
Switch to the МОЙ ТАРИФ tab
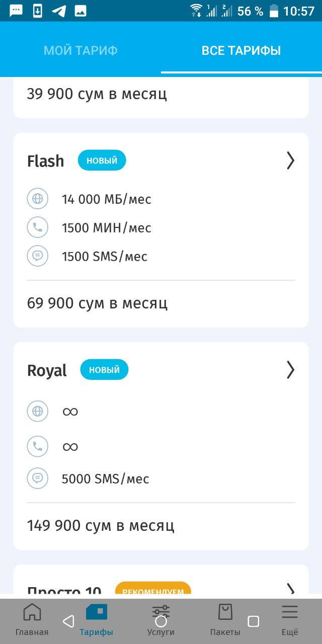tap(80, 50)
